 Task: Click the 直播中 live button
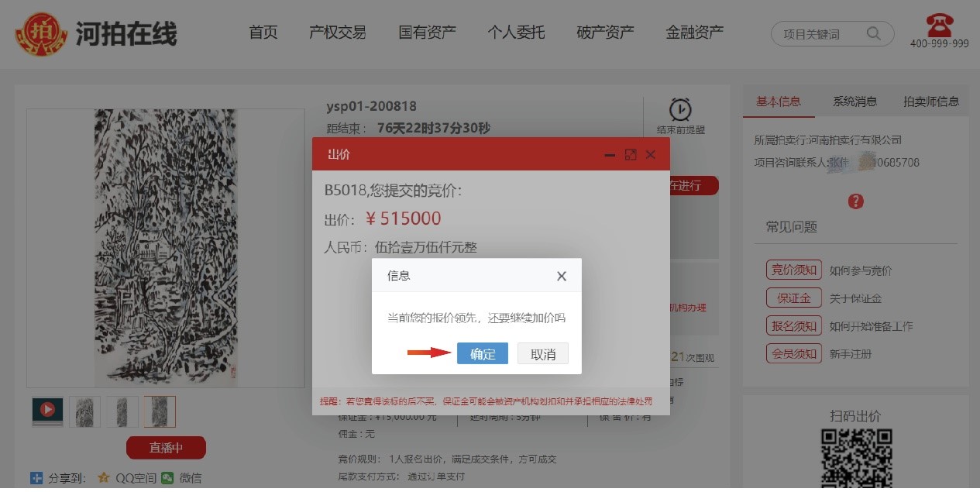(x=166, y=448)
